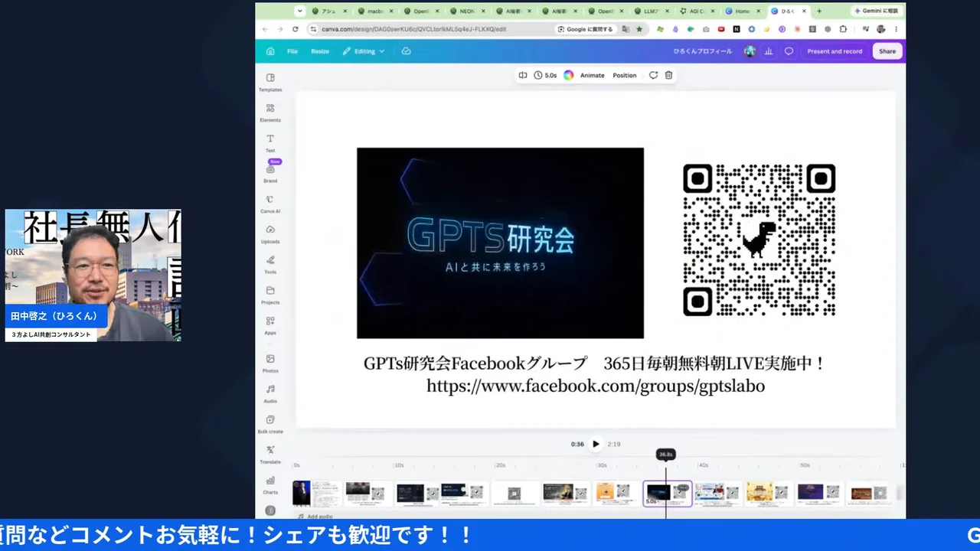Open the Projects folder panel
Screen dimensions: 980x551
tap(270, 295)
